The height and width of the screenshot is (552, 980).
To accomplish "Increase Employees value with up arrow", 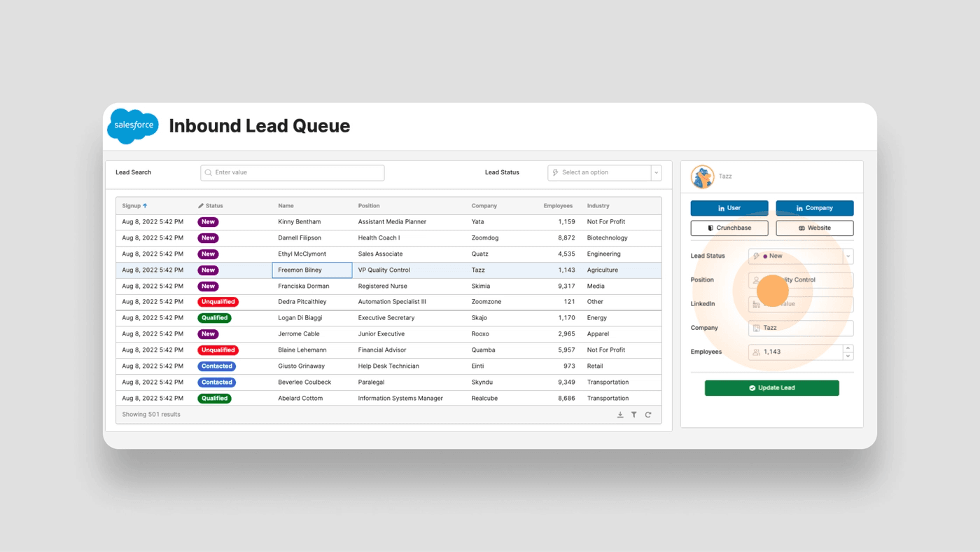I will coord(848,348).
